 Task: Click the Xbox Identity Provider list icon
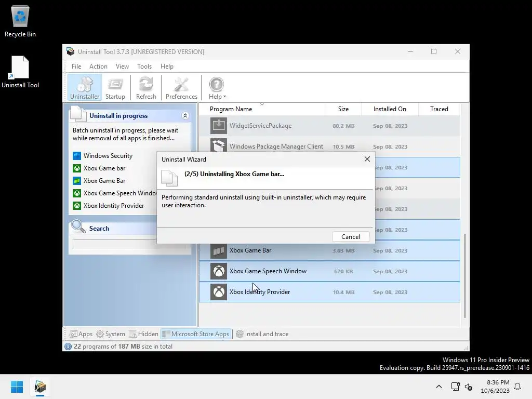(219, 292)
